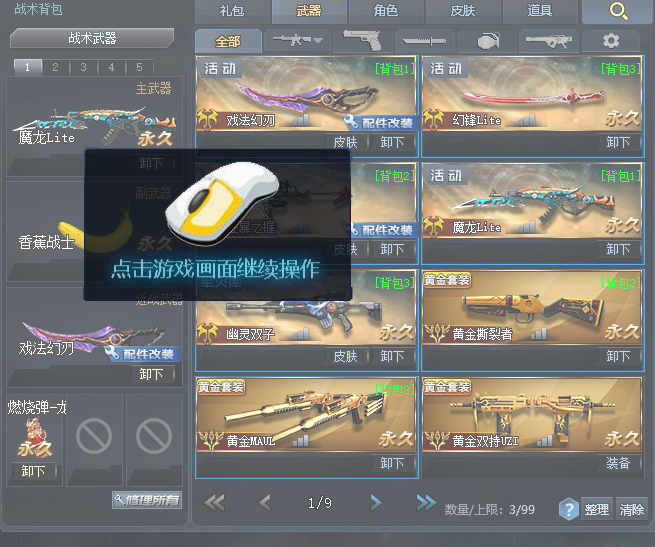Viewport: 655px width, 547px height.
Task: Open the 黄金套装 tag on 黄金MAUL
Action: pos(221,387)
